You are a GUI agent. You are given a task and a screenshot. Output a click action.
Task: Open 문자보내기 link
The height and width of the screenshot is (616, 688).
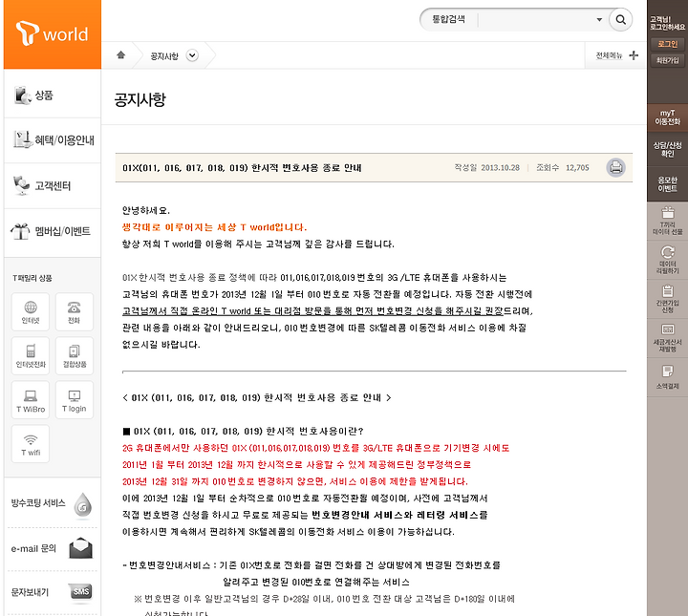click(30, 592)
